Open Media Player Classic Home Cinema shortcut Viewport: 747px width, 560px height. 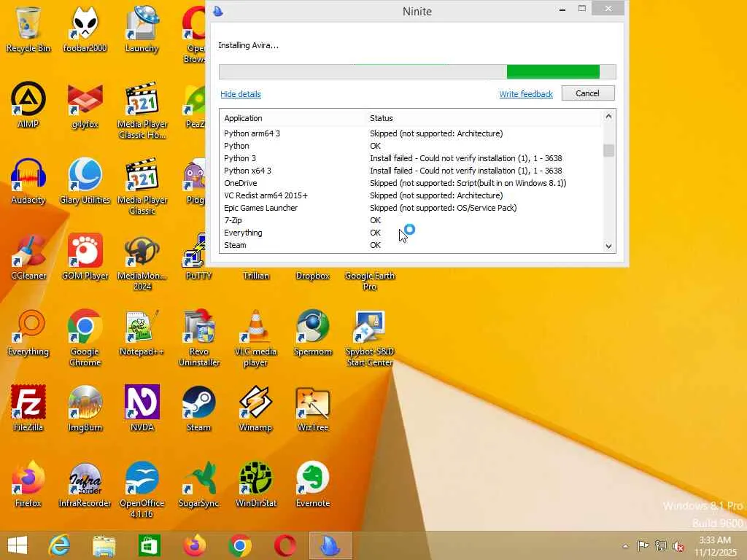pyautogui.click(x=142, y=111)
